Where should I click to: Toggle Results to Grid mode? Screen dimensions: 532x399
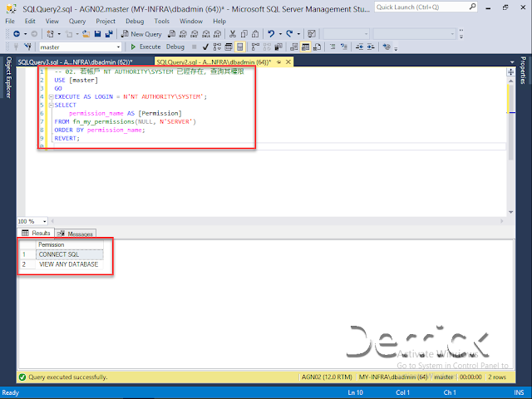[306, 47]
